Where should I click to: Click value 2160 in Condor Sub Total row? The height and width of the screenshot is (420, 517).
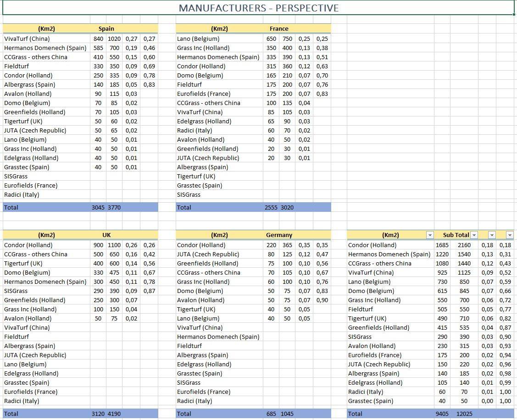[x=464, y=245]
